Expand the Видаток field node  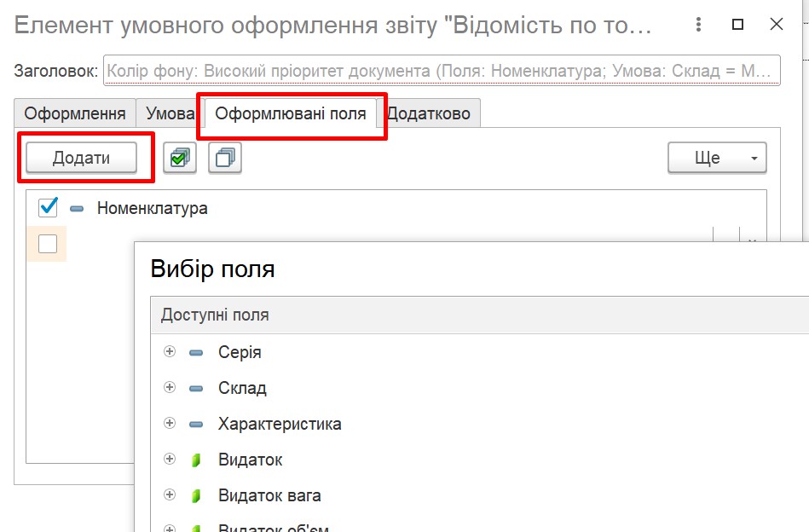coord(170,459)
